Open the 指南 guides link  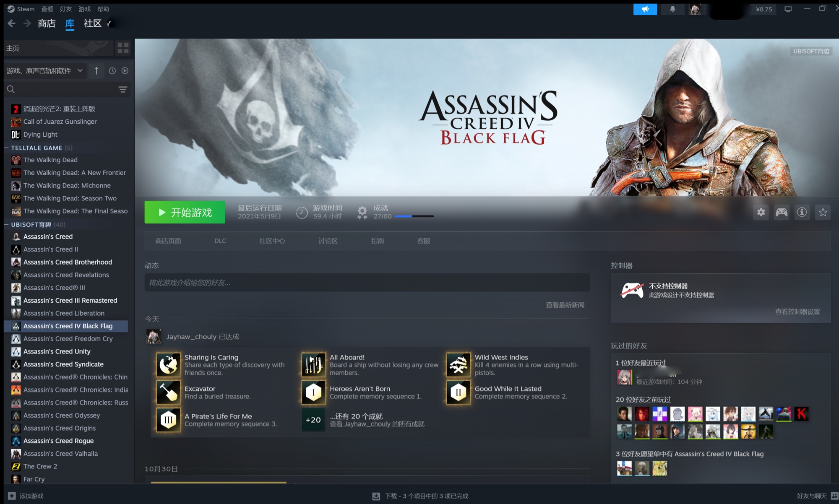[x=378, y=241]
